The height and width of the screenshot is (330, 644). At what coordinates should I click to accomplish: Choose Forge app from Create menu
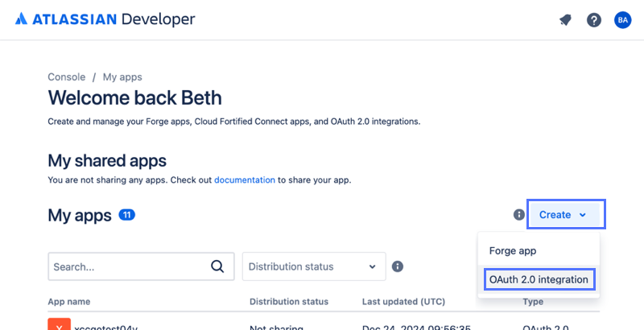[539, 251]
